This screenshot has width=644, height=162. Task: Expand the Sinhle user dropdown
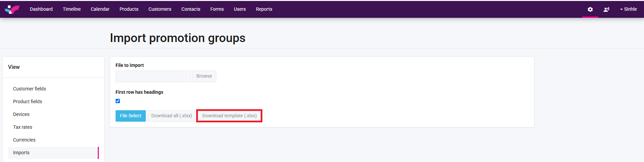628,9
